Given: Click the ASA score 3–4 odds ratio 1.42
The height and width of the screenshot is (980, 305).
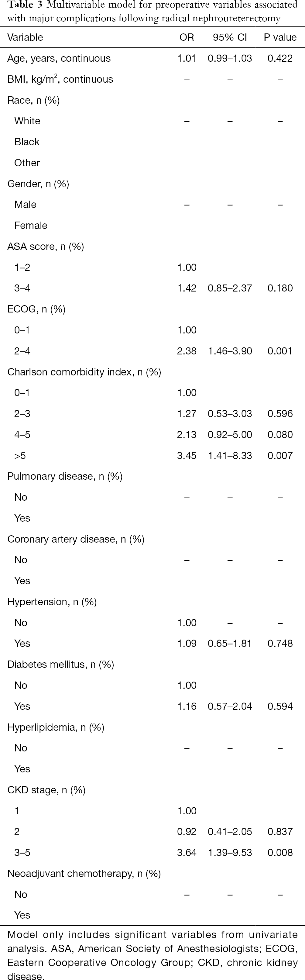Looking at the screenshot, I should (x=187, y=288).
